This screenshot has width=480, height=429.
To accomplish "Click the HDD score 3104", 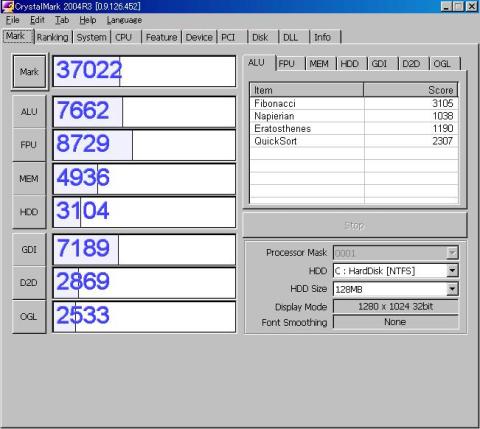I will (x=83, y=211).
